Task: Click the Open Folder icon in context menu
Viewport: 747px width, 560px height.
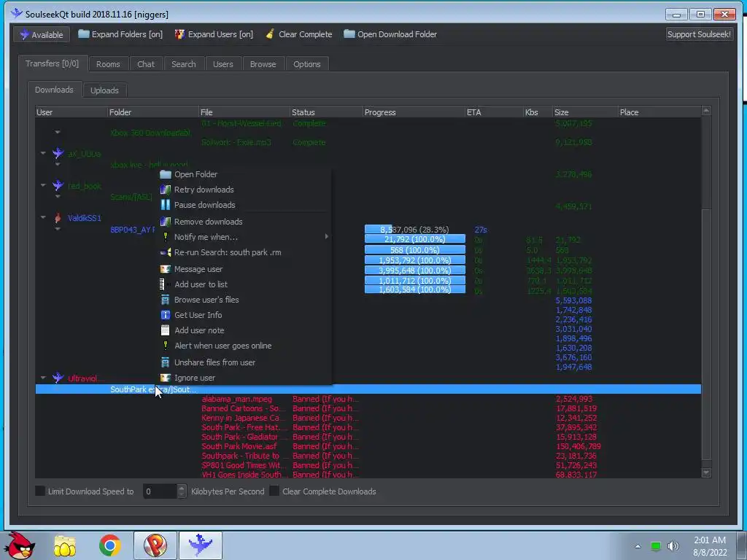Action: coord(166,174)
